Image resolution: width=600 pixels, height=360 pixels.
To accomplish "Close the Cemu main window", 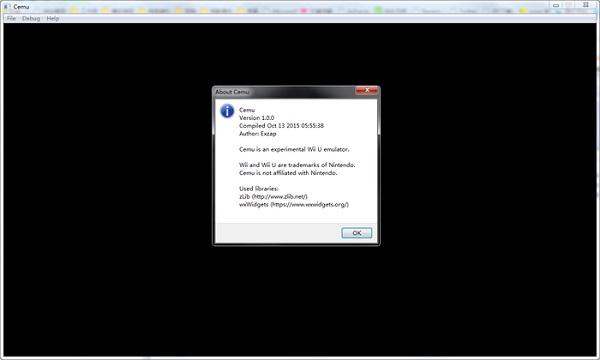I will pos(586,5).
